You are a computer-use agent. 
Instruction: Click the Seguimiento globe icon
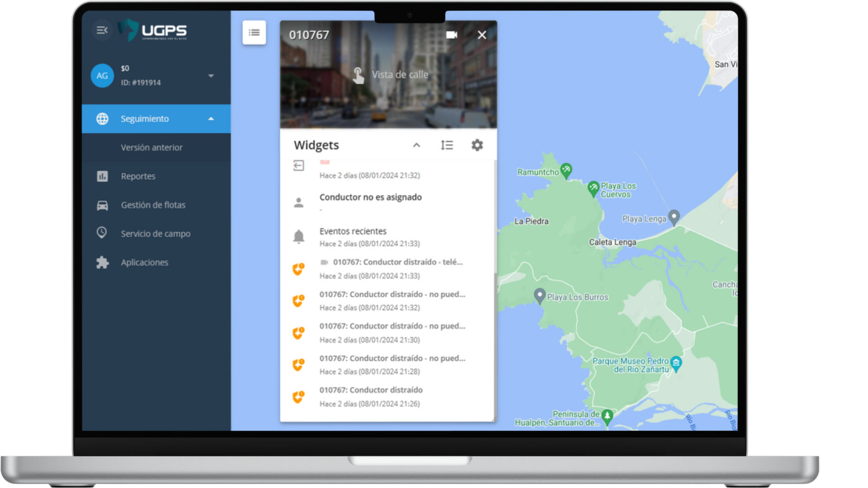102,118
